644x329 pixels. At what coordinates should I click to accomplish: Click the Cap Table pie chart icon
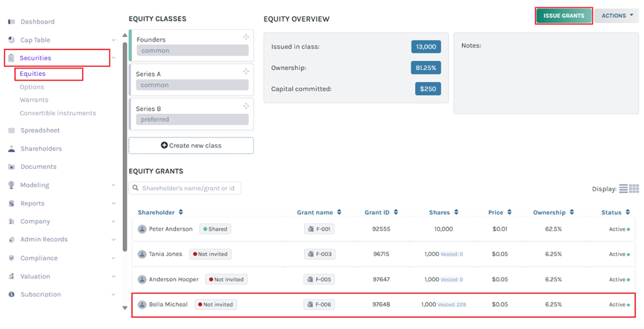[x=11, y=40]
